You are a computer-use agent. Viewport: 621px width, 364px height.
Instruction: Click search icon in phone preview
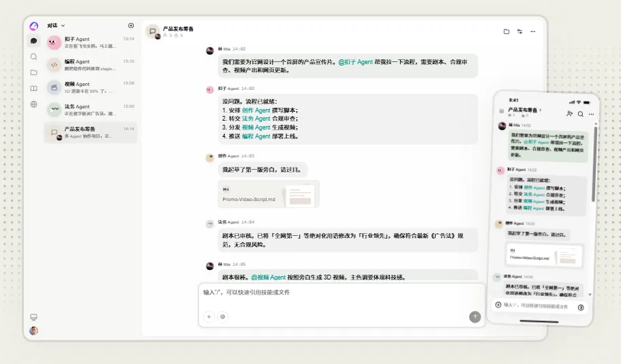[x=581, y=114]
